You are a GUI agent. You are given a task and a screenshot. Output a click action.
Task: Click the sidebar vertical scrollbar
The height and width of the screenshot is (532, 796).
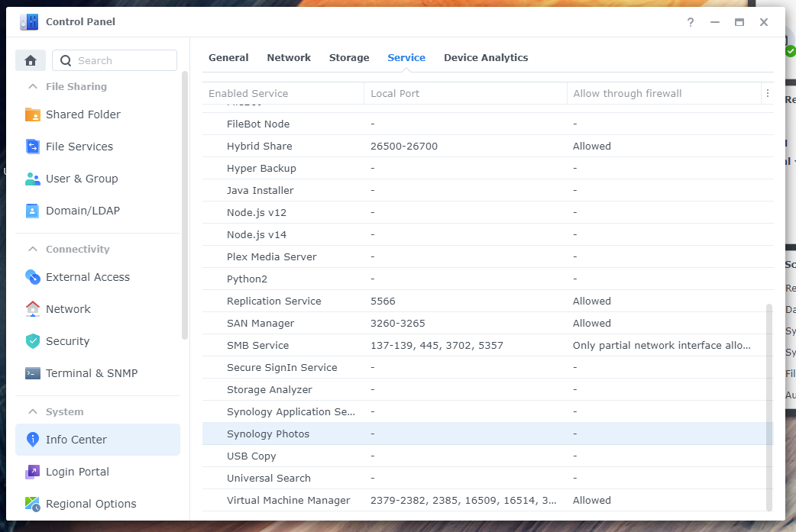[185, 205]
